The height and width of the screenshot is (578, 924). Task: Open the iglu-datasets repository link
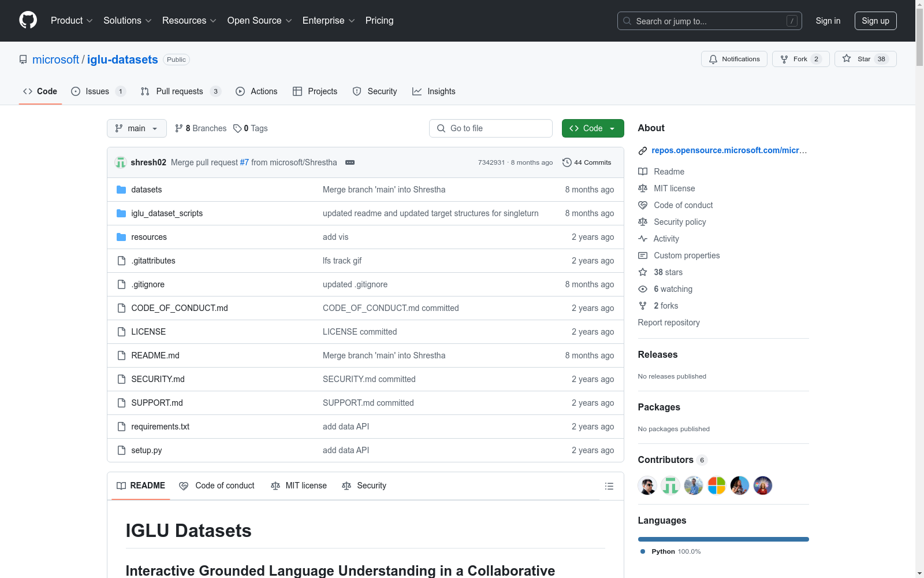pos(122,60)
